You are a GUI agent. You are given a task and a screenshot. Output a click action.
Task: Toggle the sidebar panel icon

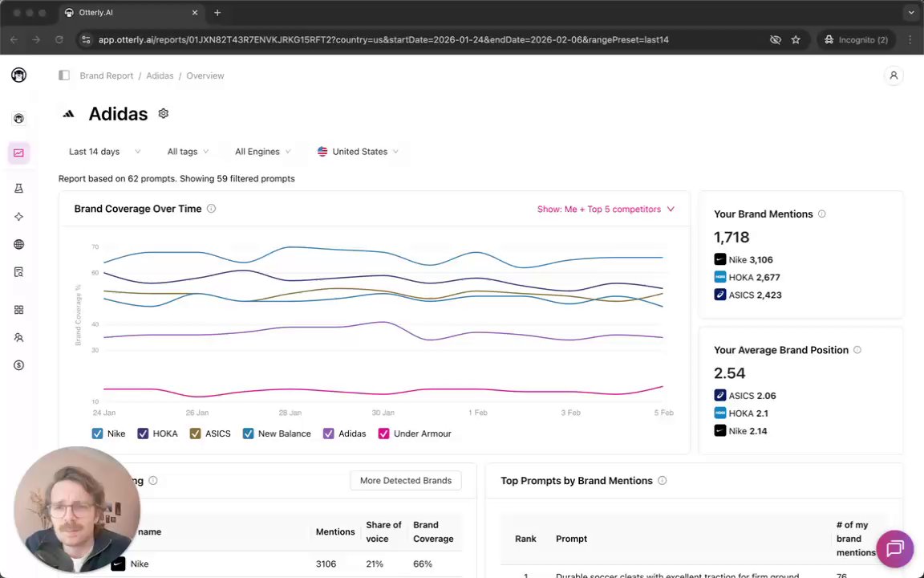coord(64,75)
